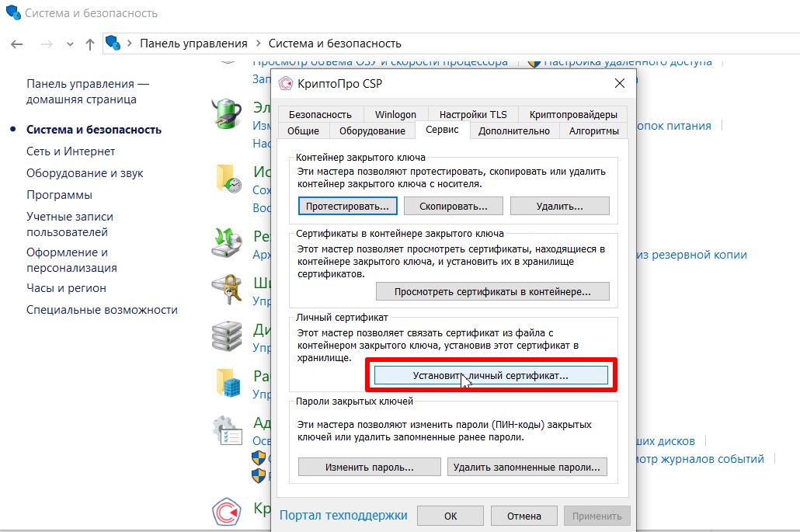Click the Backup and Restore drive icon
The height and width of the screenshot is (532, 800).
[x=228, y=244]
